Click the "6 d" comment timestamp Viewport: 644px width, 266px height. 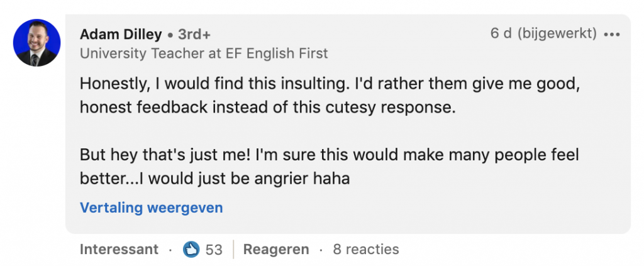coord(501,34)
